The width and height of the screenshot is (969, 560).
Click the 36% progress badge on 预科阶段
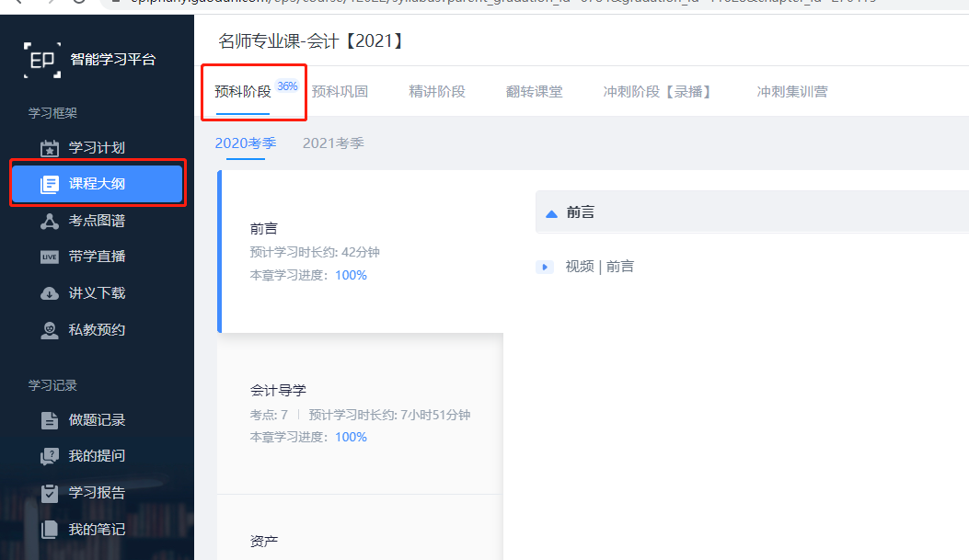pos(287,86)
